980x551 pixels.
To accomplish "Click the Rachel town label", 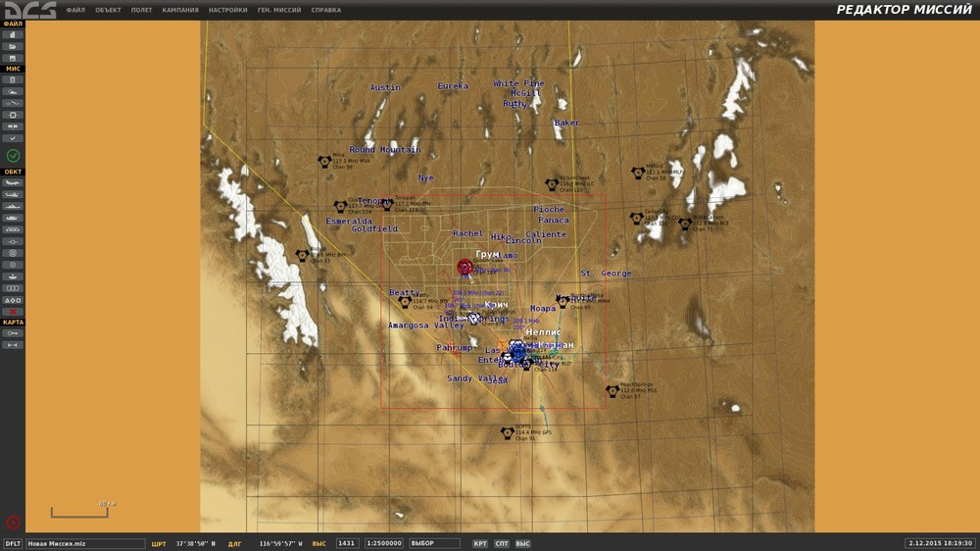I will [468, 233].
